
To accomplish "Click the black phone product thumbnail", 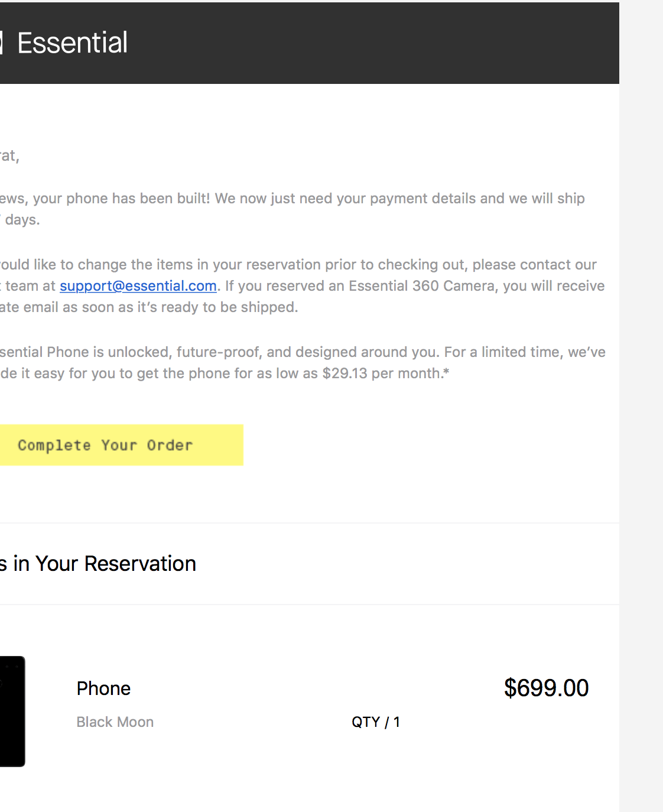I will pyautogui.click(x=12, y=711).
